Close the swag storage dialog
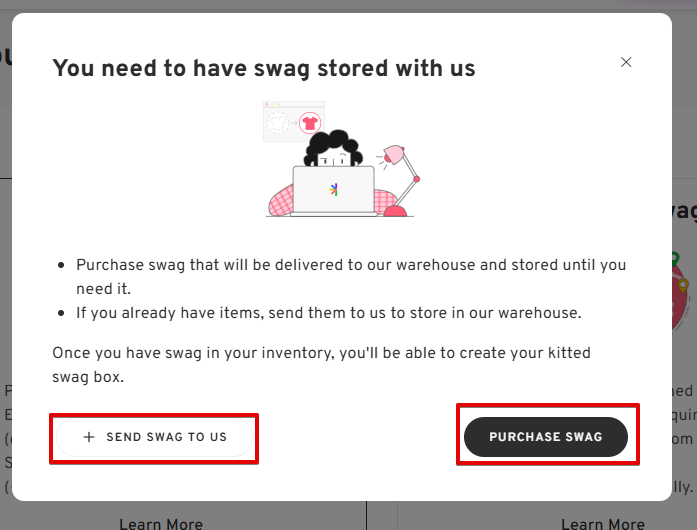 pos(626,62)
